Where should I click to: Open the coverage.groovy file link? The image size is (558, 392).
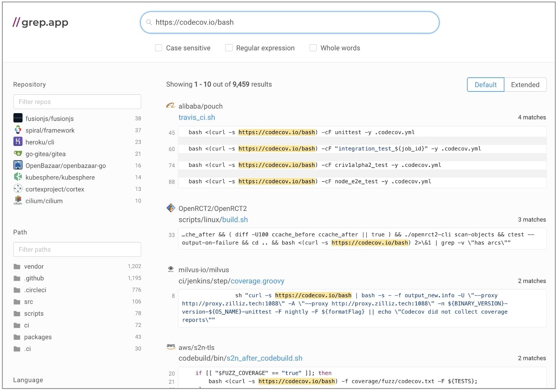pos(257,281)
